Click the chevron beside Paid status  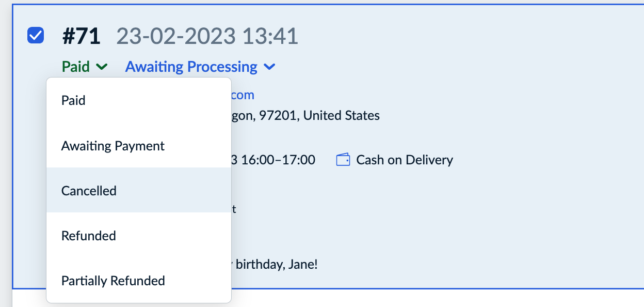click(x=101, y=67)
